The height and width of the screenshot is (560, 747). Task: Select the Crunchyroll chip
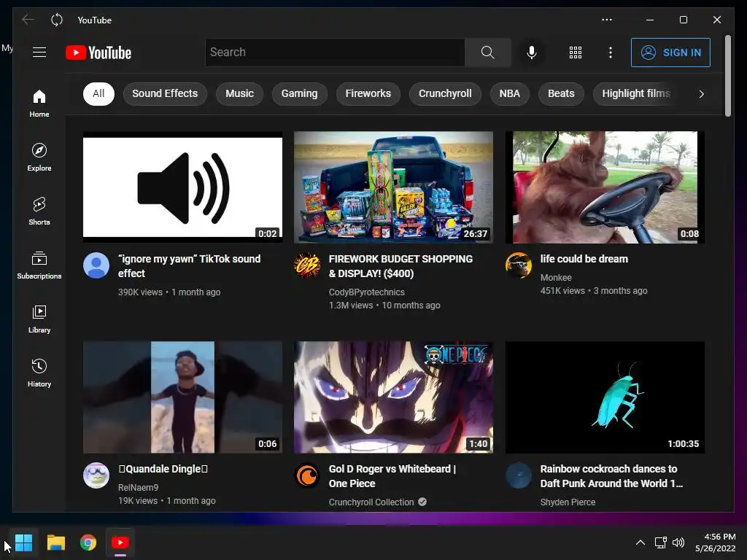click(445, 94)
